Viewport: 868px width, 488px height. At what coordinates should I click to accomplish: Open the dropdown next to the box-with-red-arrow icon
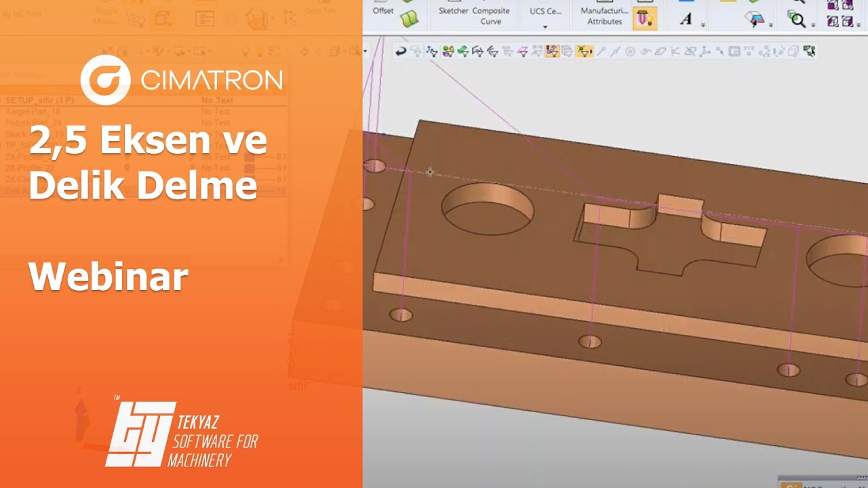771,25
